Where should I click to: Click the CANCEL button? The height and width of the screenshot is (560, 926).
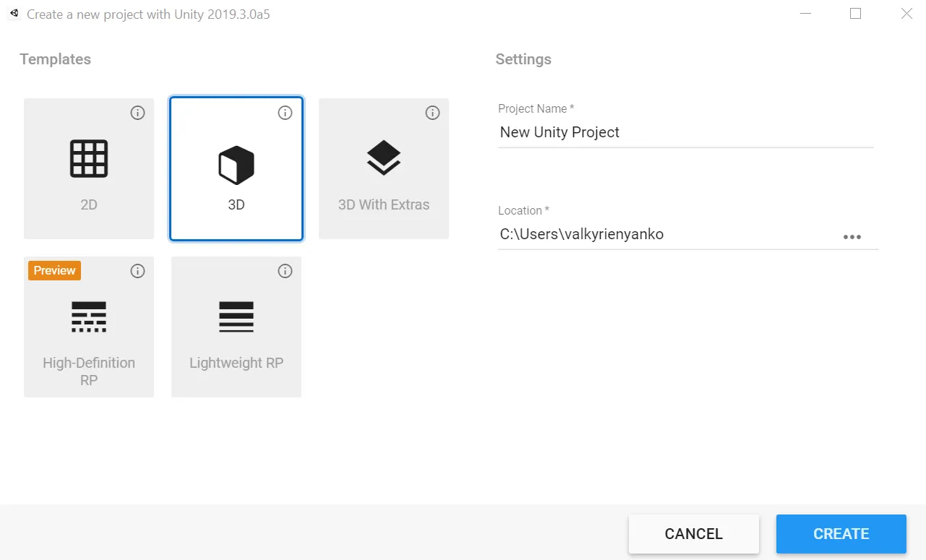click(x=694, y=534)
